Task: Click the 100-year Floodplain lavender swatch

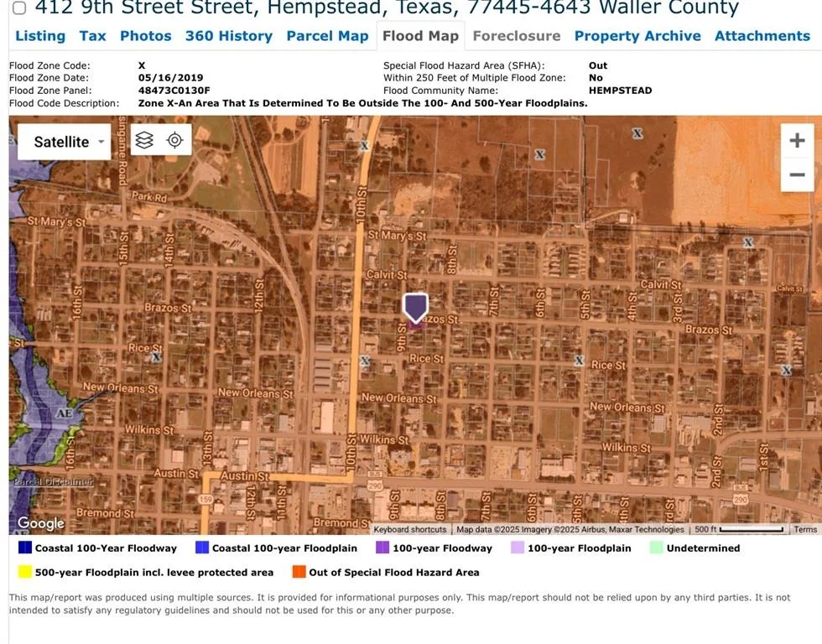Action: (518, 548)
